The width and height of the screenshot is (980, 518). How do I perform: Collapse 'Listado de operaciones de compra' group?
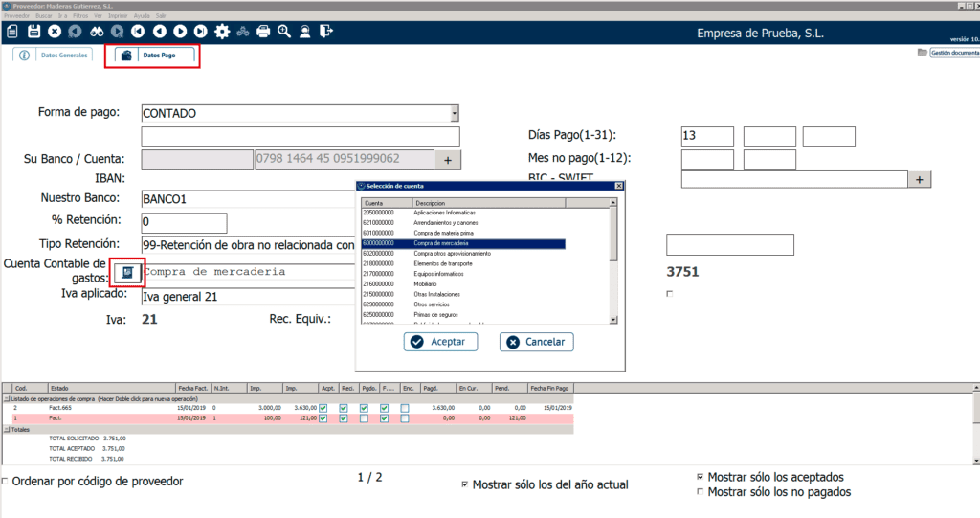(x=6, y=398)
